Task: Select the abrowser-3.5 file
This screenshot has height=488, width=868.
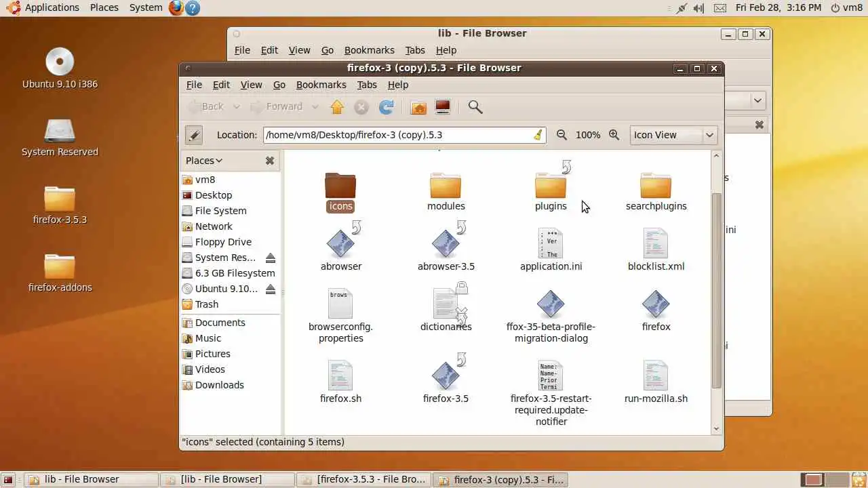Action: click(446, 248)
